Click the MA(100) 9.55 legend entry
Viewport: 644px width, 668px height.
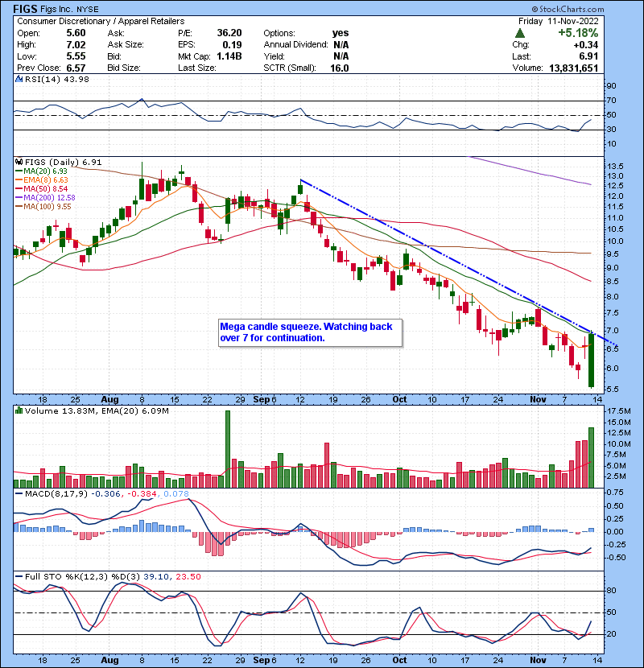(x=43, y=207)
